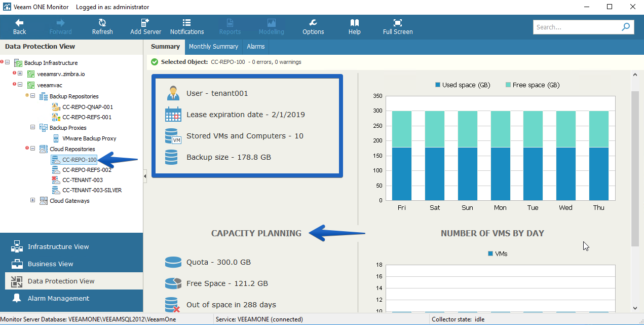
Task: Toggle the Used space legend swatch
Action: click(438, 85)
